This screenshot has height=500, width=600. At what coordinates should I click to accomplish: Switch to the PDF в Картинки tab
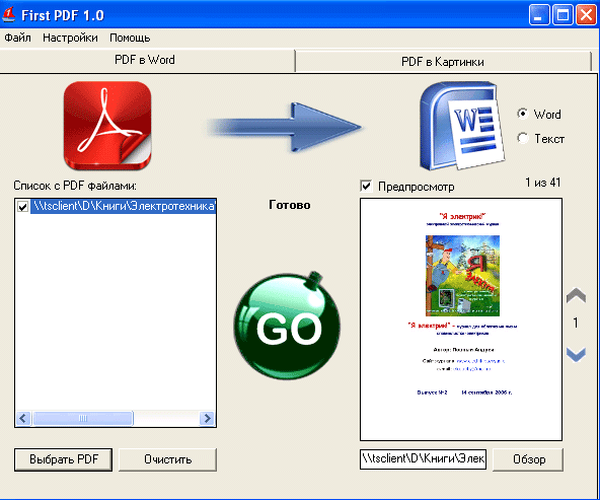click(442, 62)
